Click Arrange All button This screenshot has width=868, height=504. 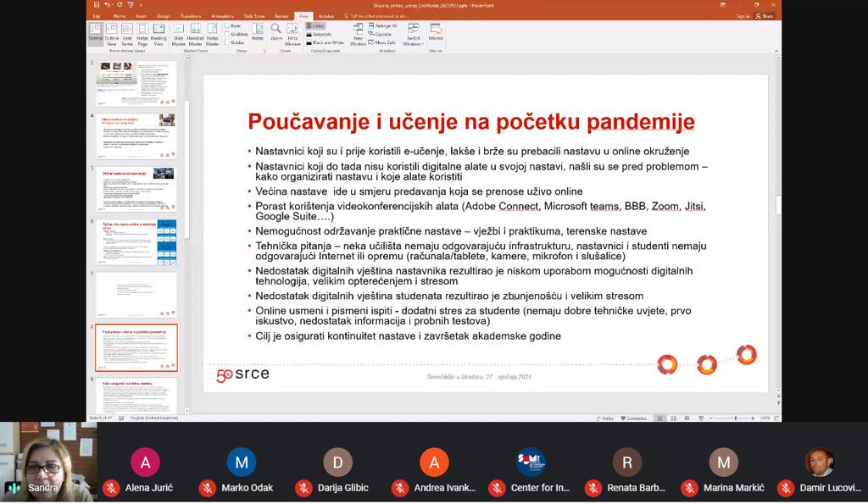tap(384, 26)
